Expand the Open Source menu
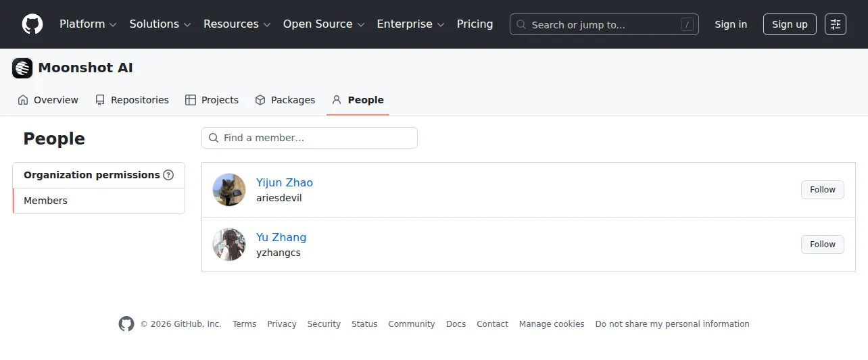 [x=324, y=24]
